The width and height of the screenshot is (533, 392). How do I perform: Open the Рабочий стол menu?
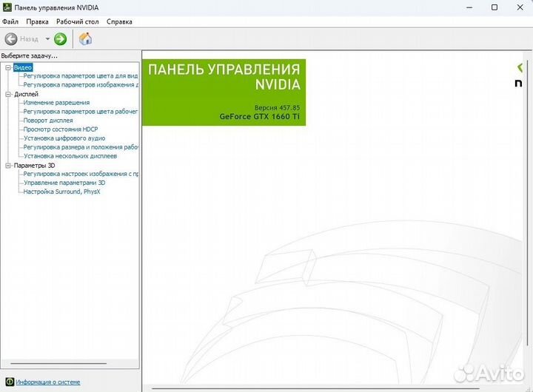(x=77, y=21)
